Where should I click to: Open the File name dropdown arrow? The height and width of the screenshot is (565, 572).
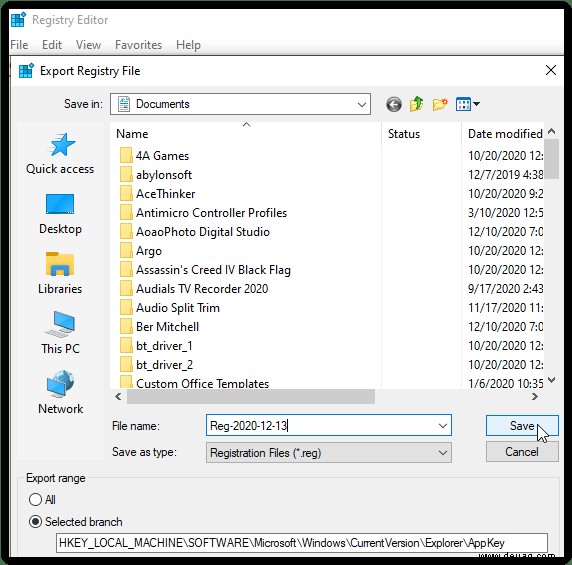tap(442, 425)
